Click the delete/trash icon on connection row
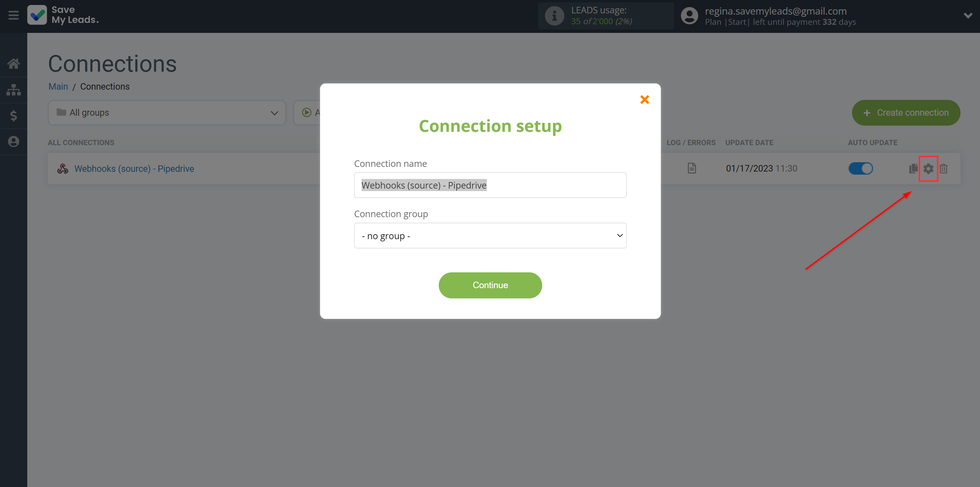The image size is (980, 487). tap(944, 168)
